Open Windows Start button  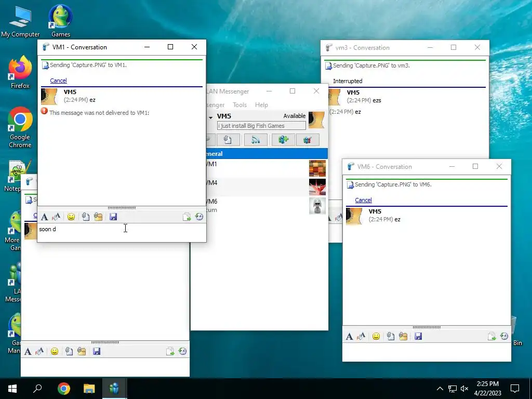12,389
